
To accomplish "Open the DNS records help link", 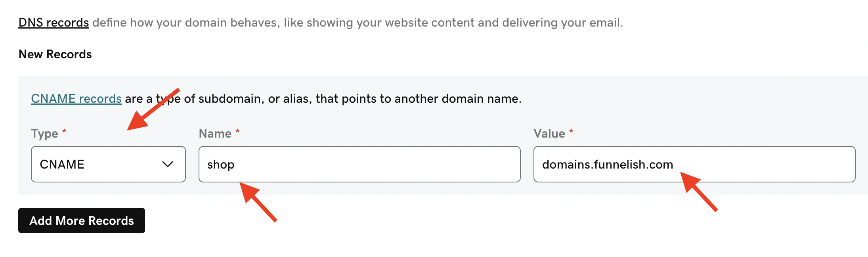I will click(x=54, y=23).
